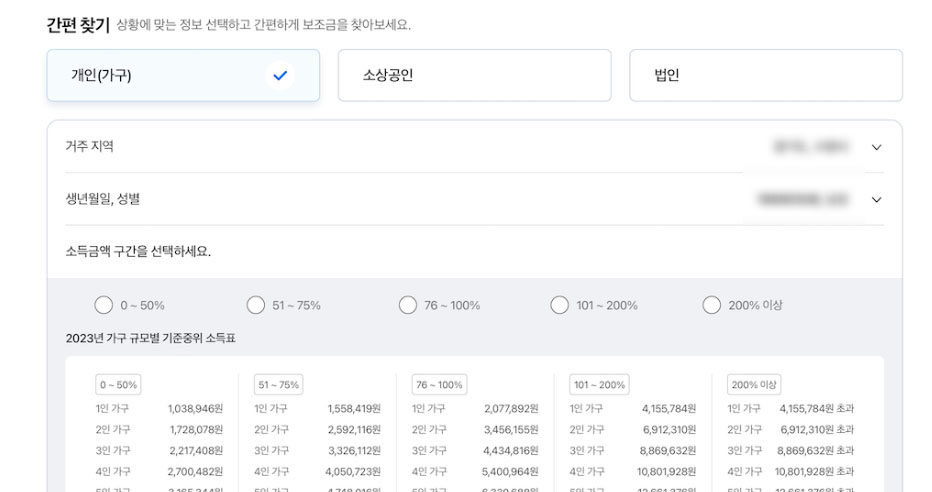Click the value 6,912,310원 in 101 ~ 200% column
This screenshot has height=492, width=932.
pos(669,430)
